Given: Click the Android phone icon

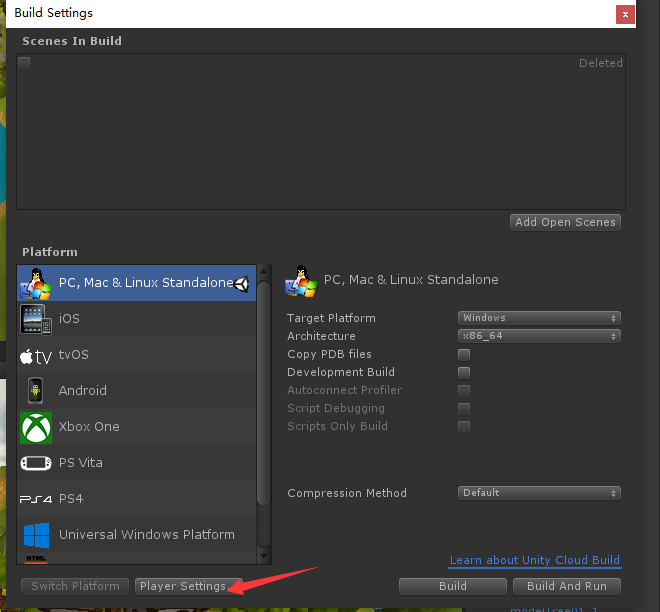Looking at the screenshot, I should click(x=35, y=391).
